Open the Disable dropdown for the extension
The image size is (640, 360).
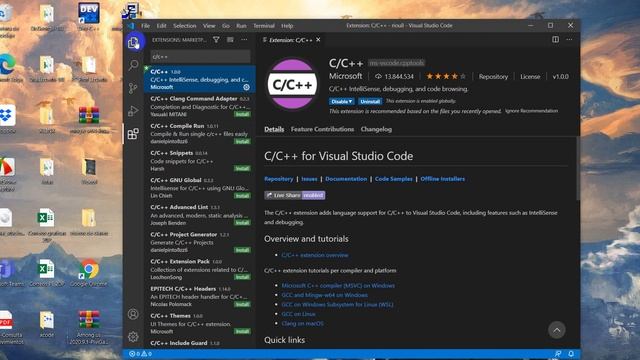click(x=341, y=101)
